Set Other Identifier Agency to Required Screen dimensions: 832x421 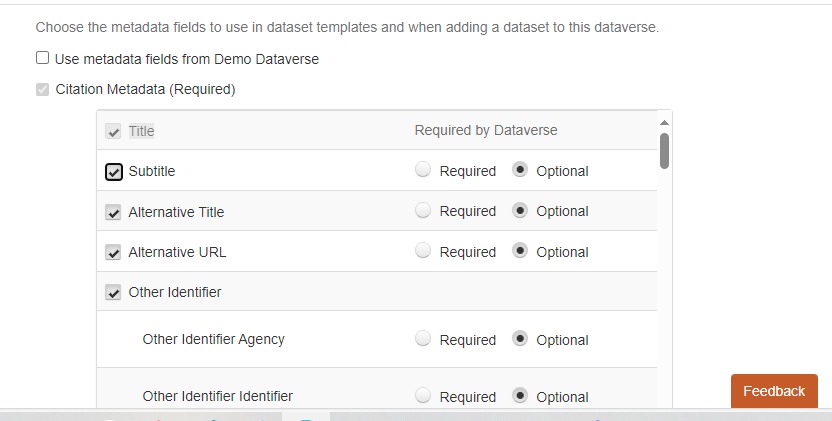[423, 339]
